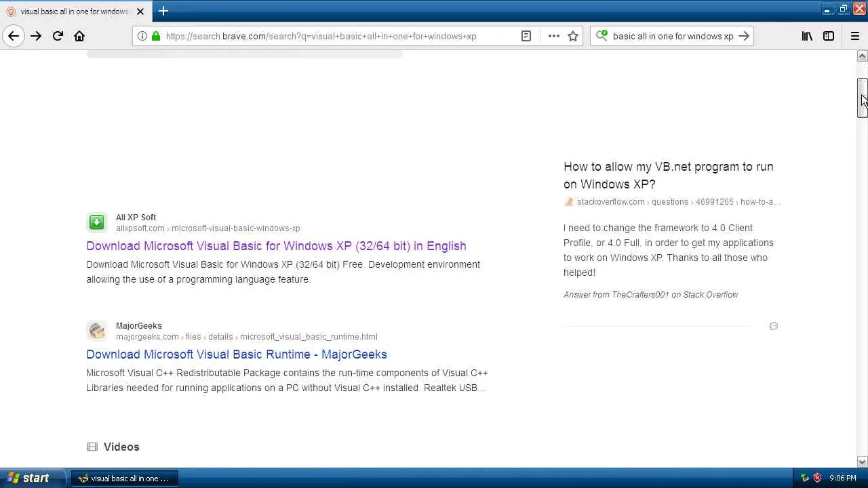Click the feedback speech bubble icon
Image resolution: width=868 pixels, height=488 pixels.
[774, 326]
